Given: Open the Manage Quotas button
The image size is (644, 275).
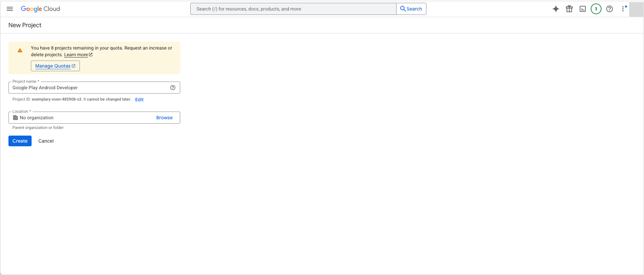Looking at the screenshot, I should [x=55, y=66].
